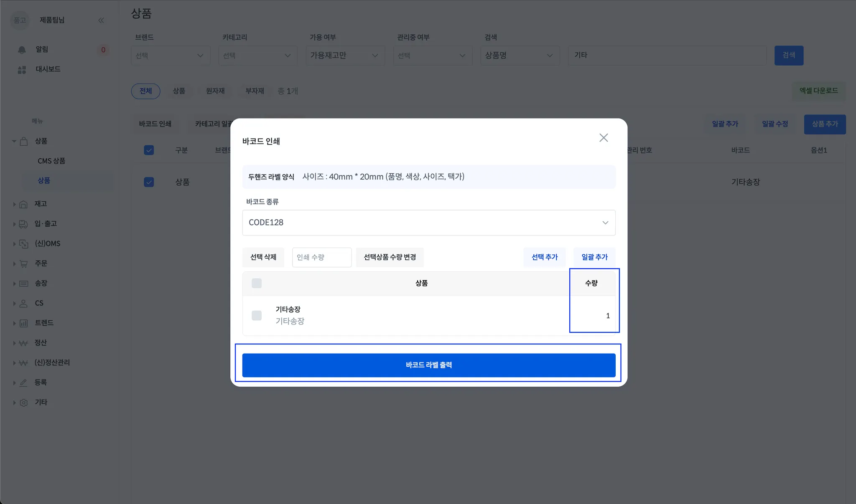Open the CMS 상품 menu item
Image resolution: width=856 pixels, height=504 pixels.
(51, 161)
